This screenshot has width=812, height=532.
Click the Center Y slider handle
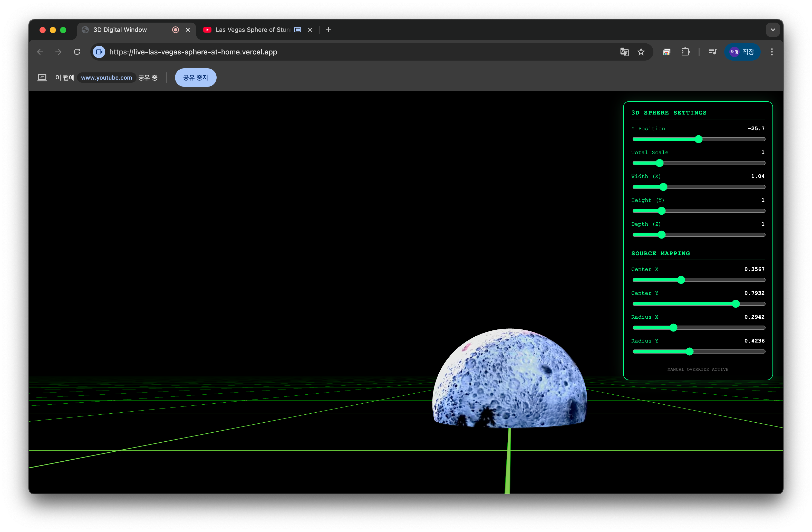(x=736, y=304)
